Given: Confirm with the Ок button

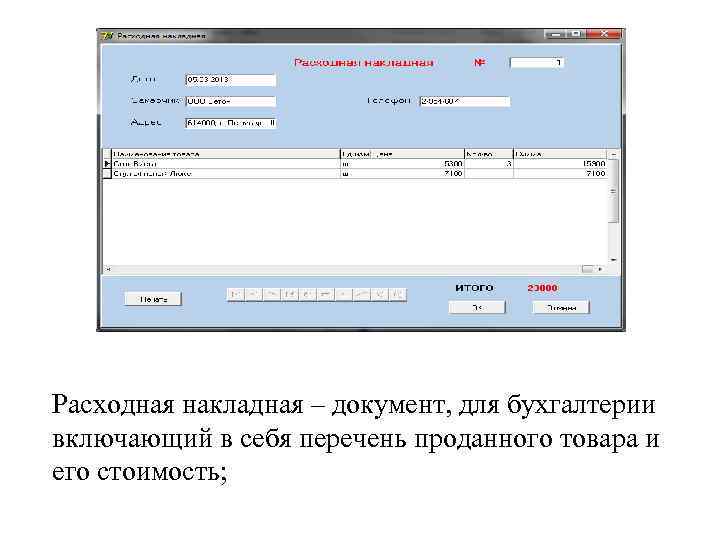Looking at the screenshot, I should (x=477, y=307).
